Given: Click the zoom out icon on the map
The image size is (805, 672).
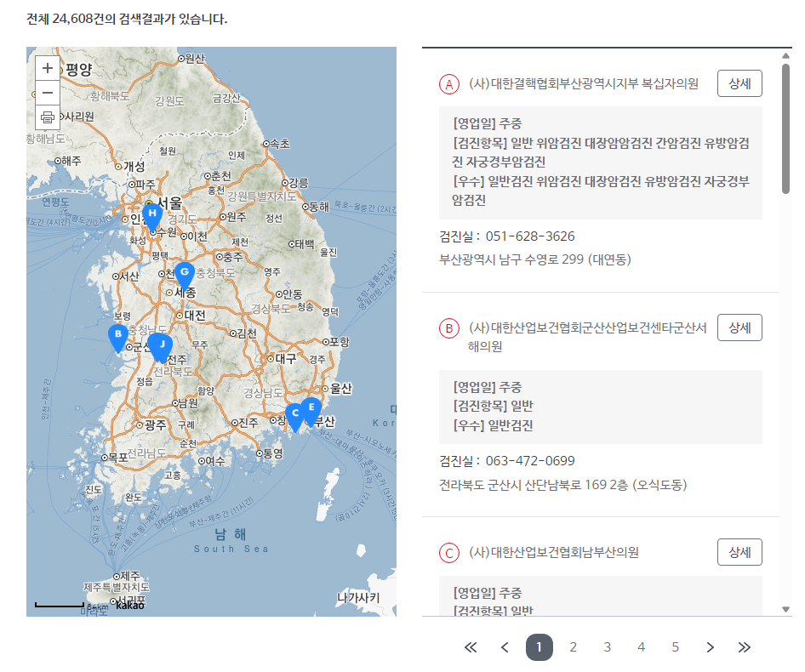Looking at the screenshot, I should pyautogui.click(x=47, y=92).
